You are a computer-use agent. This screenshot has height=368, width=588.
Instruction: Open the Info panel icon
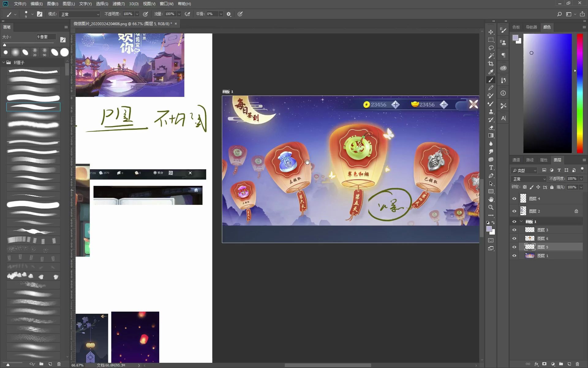pyautogui.click(x=503, y=93)
